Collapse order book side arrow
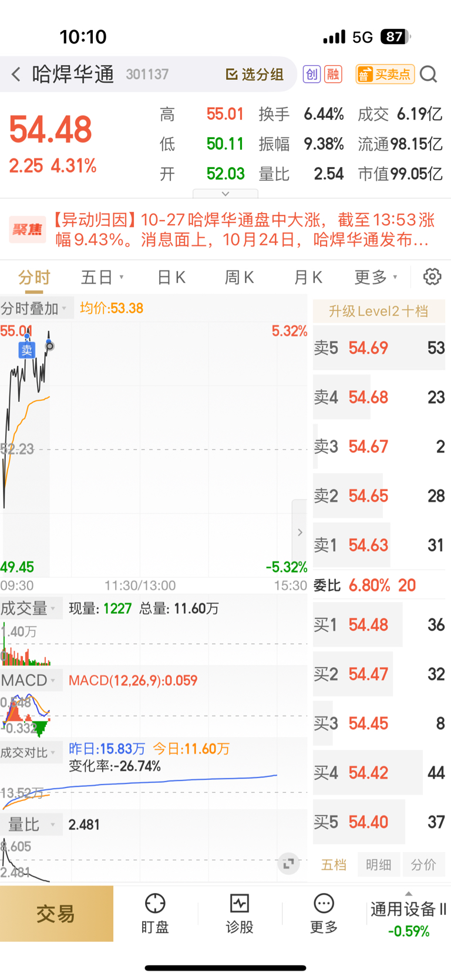The image size is (451, 980). [x=299, y=532]
